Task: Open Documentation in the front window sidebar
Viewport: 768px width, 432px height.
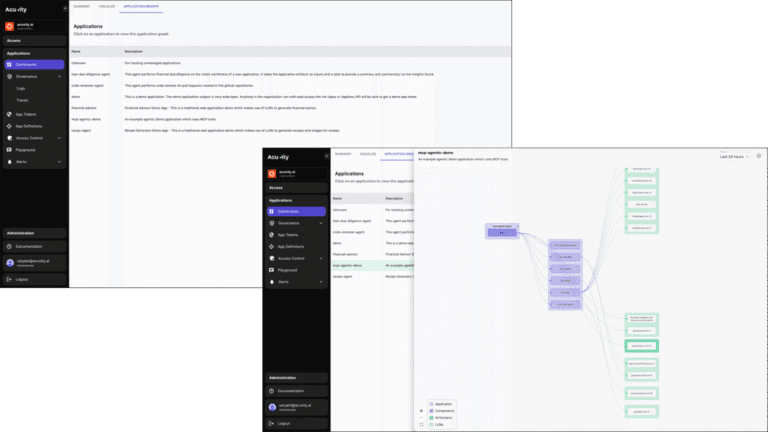Action: pos(294,391)
